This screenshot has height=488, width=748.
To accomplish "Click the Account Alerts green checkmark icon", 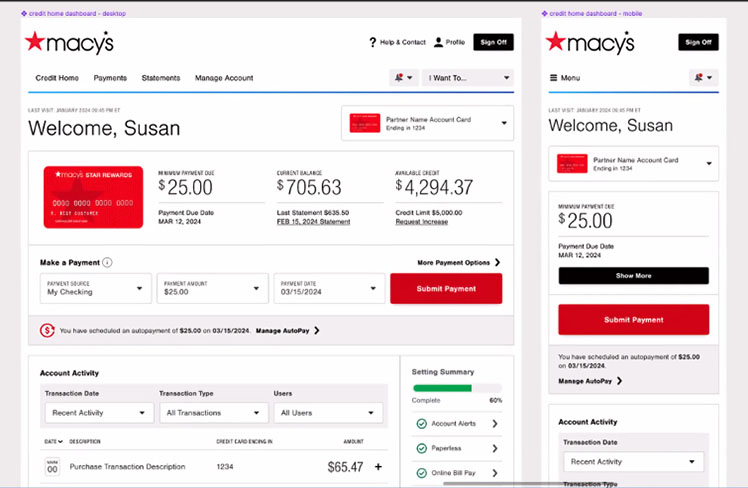I will (421, 423).
